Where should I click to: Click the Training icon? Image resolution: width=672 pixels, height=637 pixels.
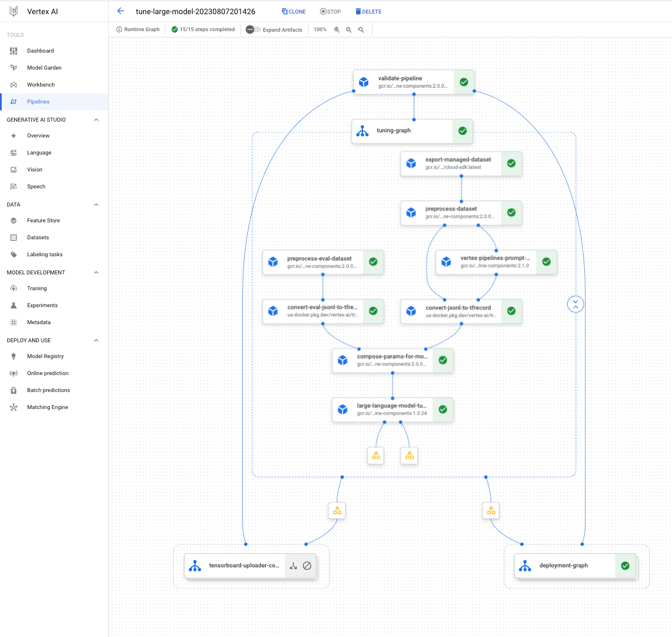pos(14,289)
